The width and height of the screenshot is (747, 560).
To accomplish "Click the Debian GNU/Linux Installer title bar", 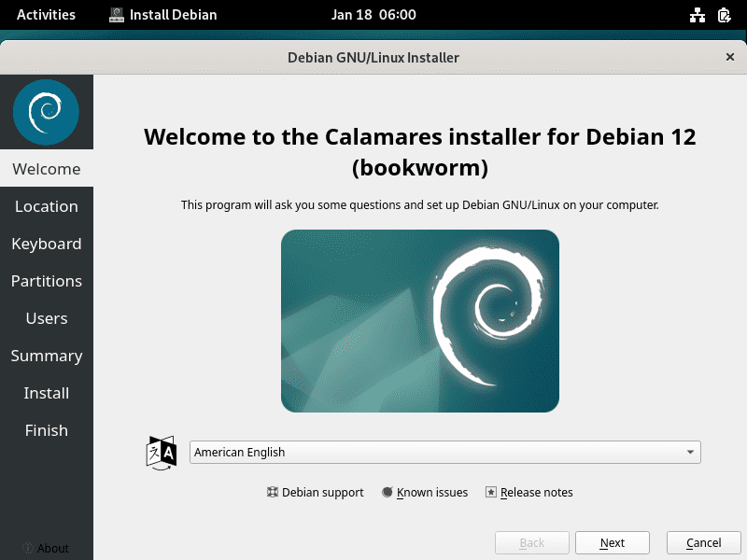I will tap(373, 58).
